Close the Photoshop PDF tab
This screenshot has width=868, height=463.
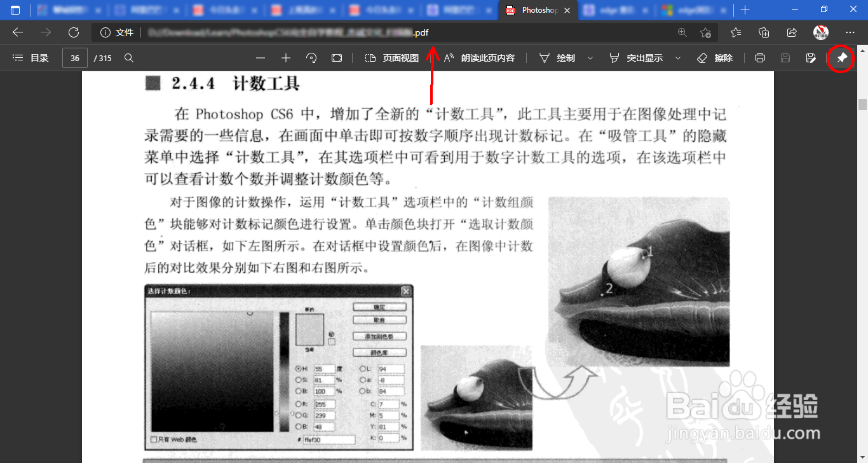pyautogui.click(x=567, y=10)
